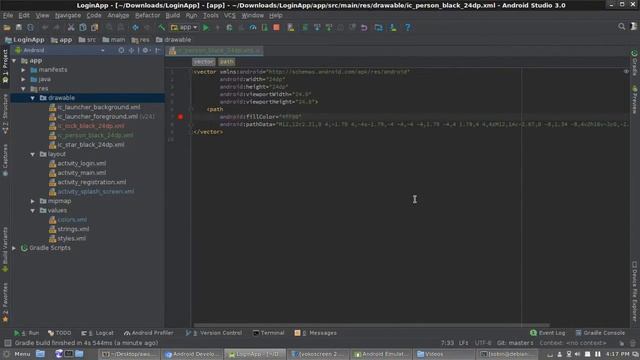
Task: Expand the Gradle Scripts node
Action: pyautogui.click(x=14, y=248)
